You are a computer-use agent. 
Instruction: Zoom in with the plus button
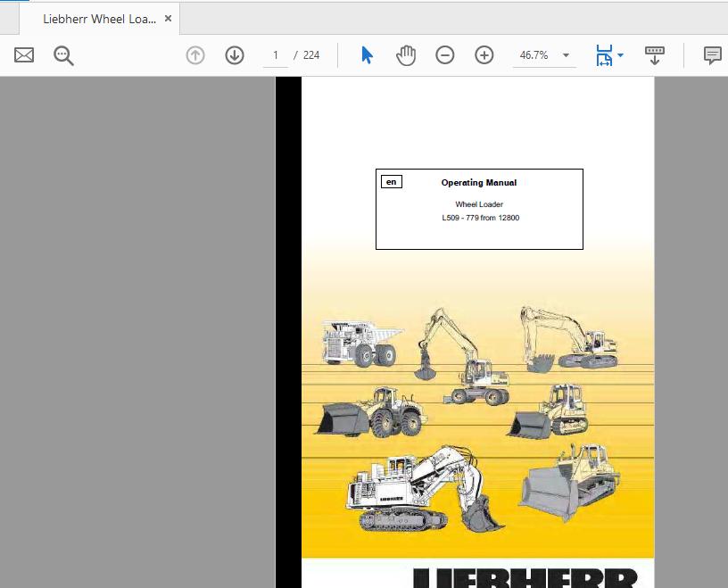click(x=484, y=55)
